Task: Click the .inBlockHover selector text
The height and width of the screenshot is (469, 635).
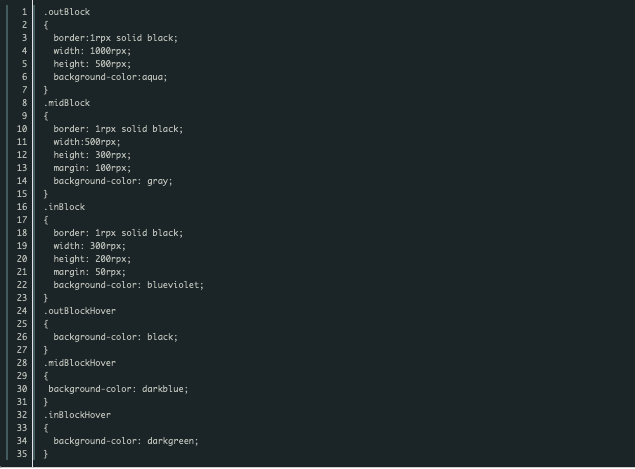Action: (x=77, y=414)
